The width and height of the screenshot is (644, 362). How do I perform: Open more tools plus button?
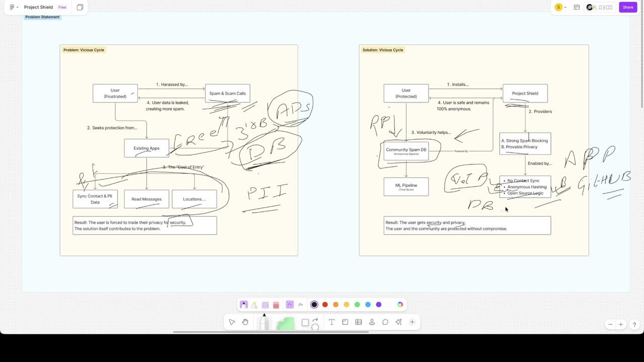[412, 322]
